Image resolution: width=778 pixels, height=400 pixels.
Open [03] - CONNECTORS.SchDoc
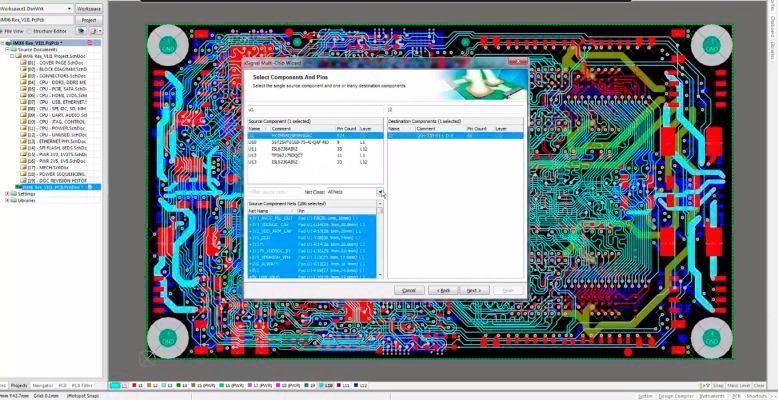[53, 76]
